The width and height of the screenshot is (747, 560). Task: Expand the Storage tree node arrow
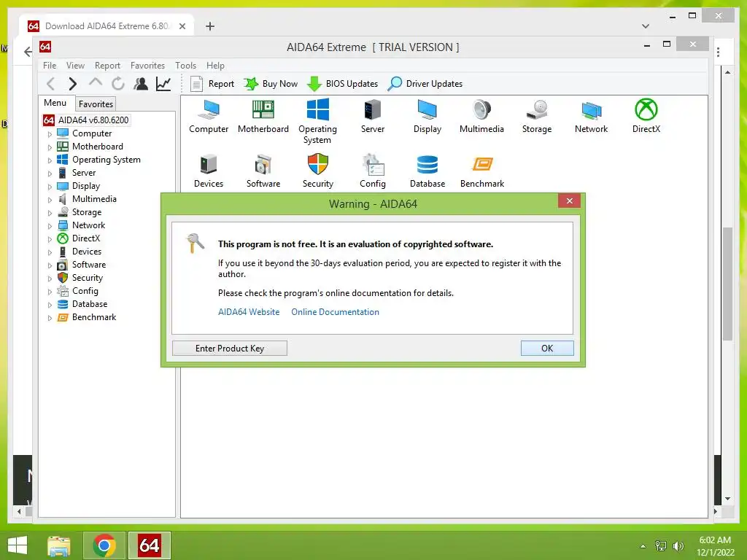pos(50,213)
